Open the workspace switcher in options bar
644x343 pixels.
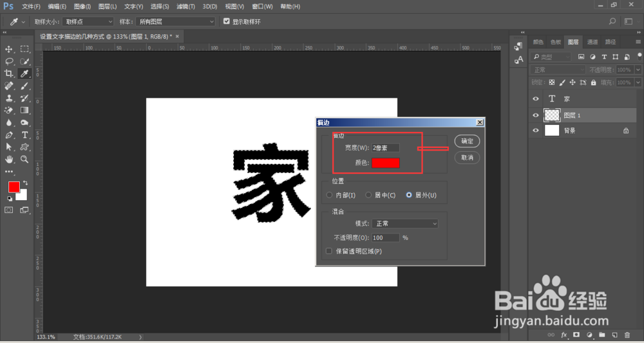coord(629,21)
